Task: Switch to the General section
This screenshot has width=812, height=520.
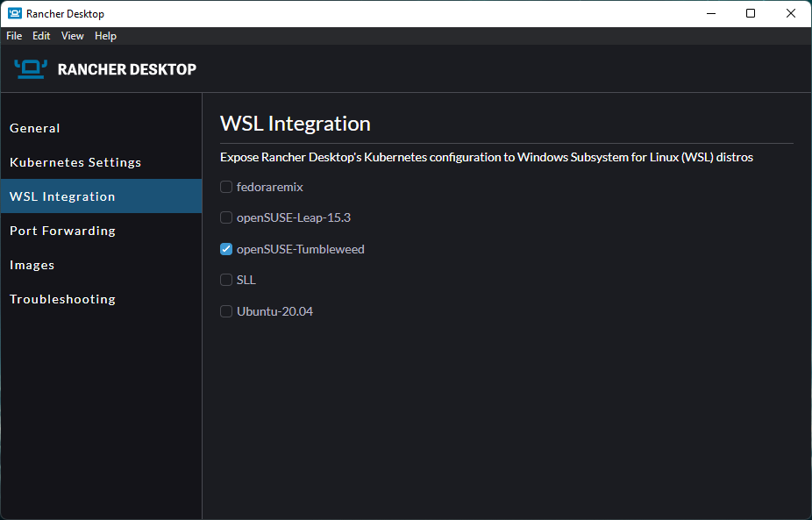Action: click(x=35, y=128)
